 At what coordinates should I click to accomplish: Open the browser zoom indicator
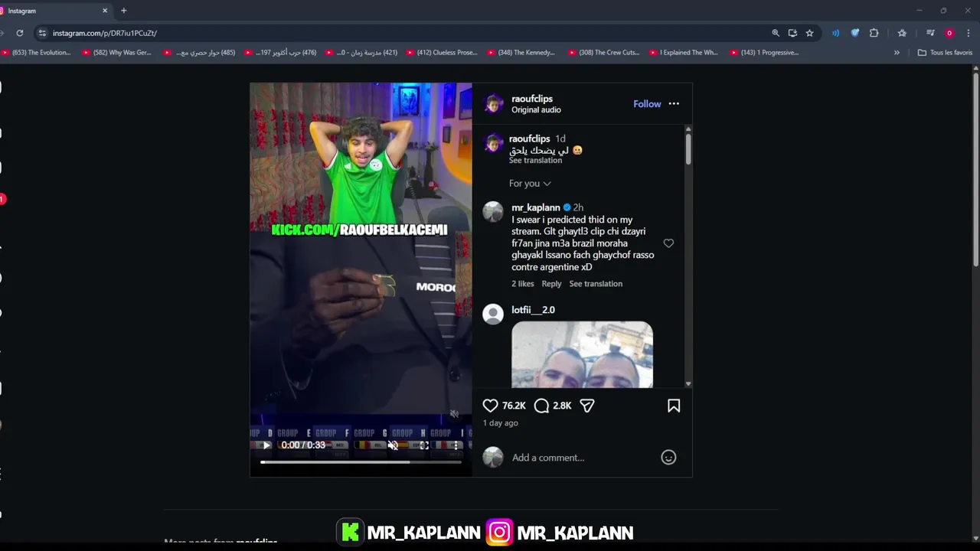[x=776, y=33]
